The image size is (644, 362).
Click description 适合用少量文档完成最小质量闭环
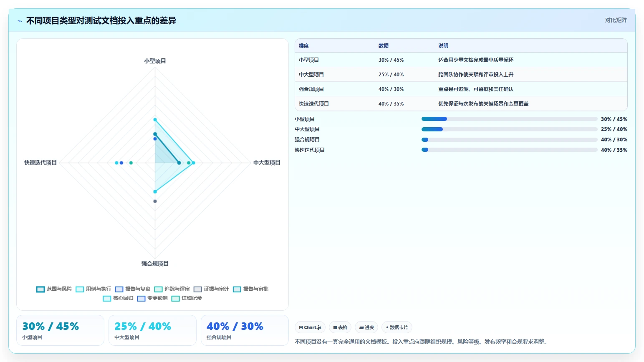[476, 60]
